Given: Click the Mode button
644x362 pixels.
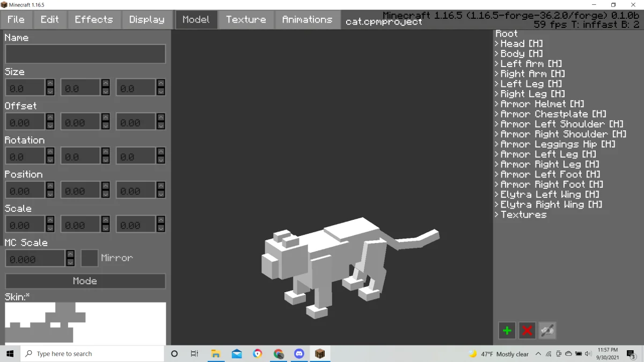Looking at the screenshot, I should (85, 281).
